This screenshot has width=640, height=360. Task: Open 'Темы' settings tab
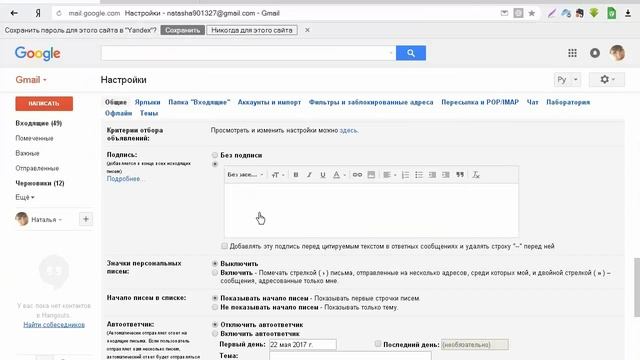[x=149, y=113]
